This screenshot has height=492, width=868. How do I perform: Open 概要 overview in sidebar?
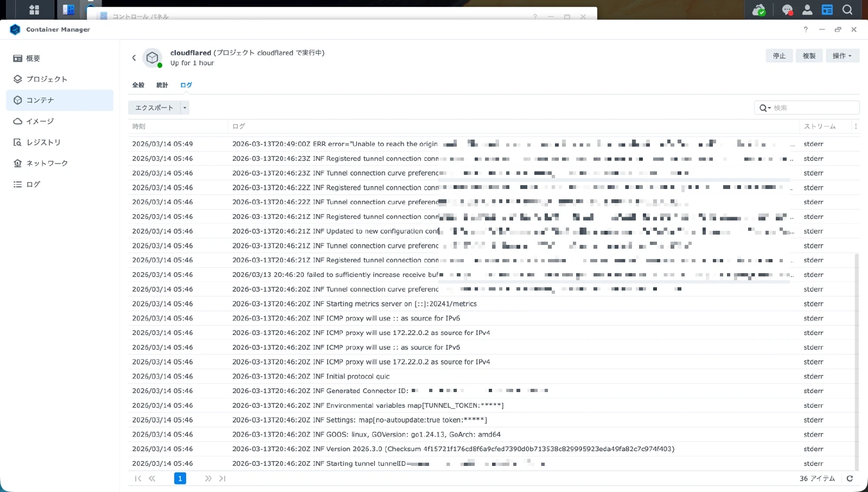point(60,58)
